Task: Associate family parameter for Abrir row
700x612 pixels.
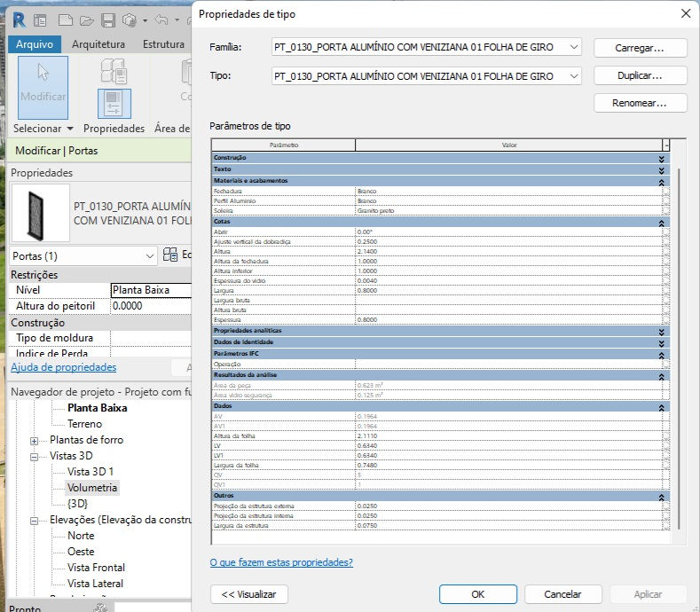Action: pyautogui.click(x=666, y=232)
